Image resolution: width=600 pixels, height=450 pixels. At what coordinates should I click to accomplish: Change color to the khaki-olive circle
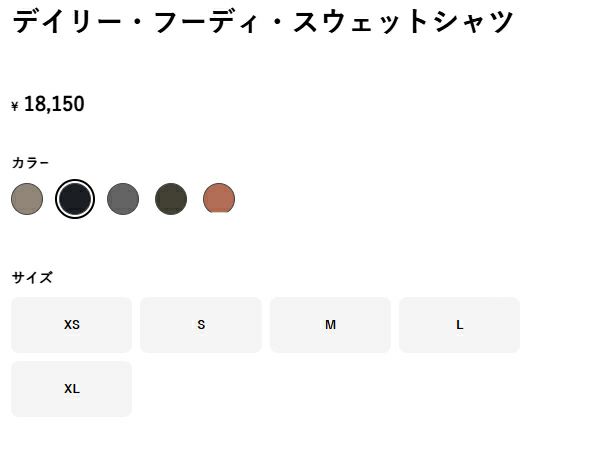click(x=171, y=199)
